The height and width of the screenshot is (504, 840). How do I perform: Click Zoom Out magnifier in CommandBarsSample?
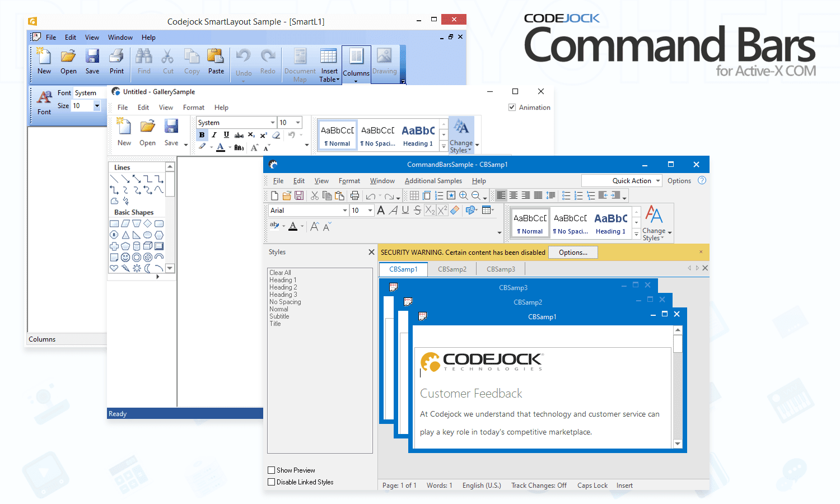476,195
